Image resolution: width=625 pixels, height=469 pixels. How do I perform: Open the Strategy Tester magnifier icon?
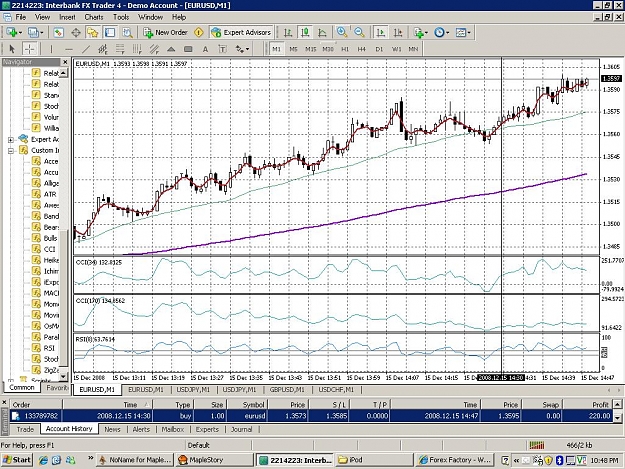click(127, 32)
